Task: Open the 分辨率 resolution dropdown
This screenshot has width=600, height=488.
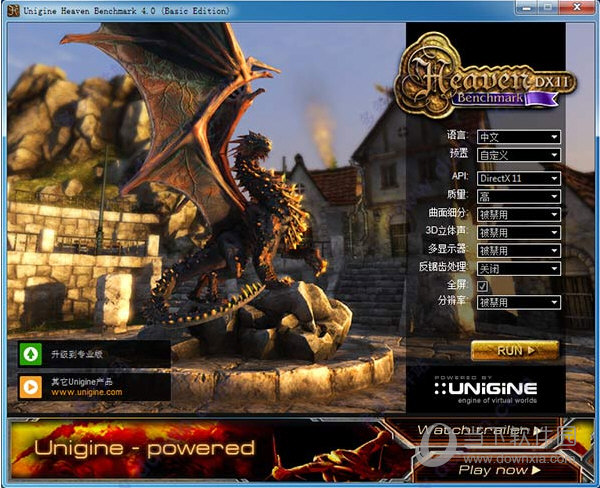Action: (518, 302)
